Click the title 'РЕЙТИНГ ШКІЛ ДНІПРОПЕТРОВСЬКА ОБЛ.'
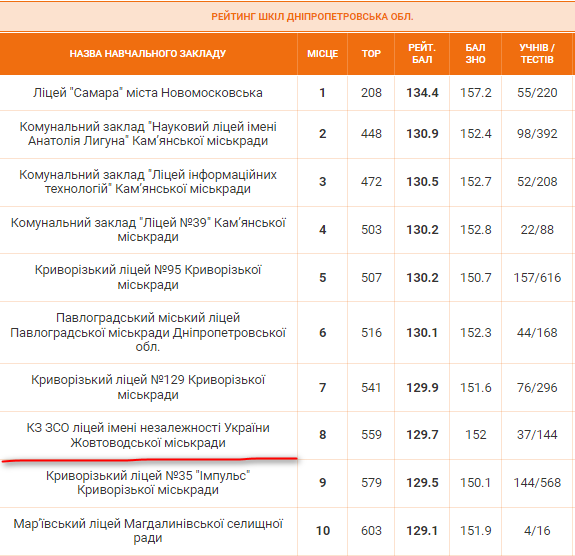 312,17
